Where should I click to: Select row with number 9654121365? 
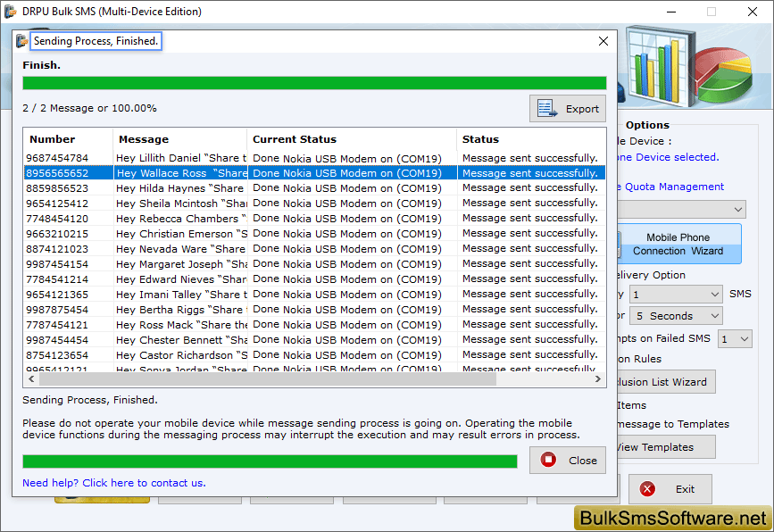pos(314,295)
